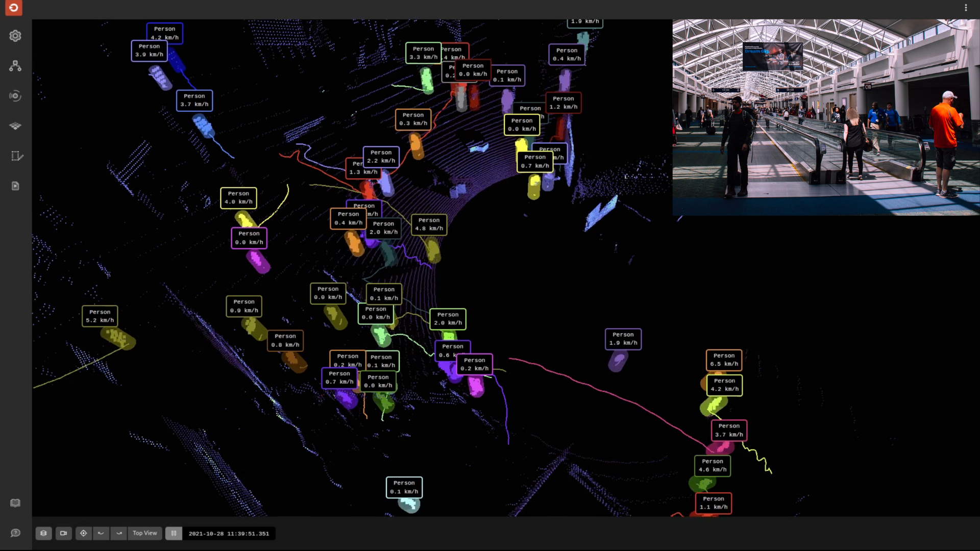Viewport: 980px width, 551px height.
Task: Click the orange Ouster logo icon
Action: pyautogui.click(x=14, y=8)
